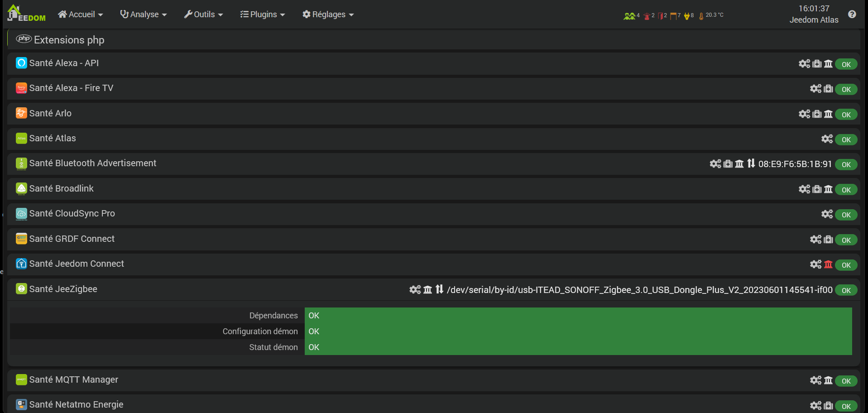Screen dimensions: 868x413
Task: Click the red alarm siren summary icon
Action: click(647, 16)
